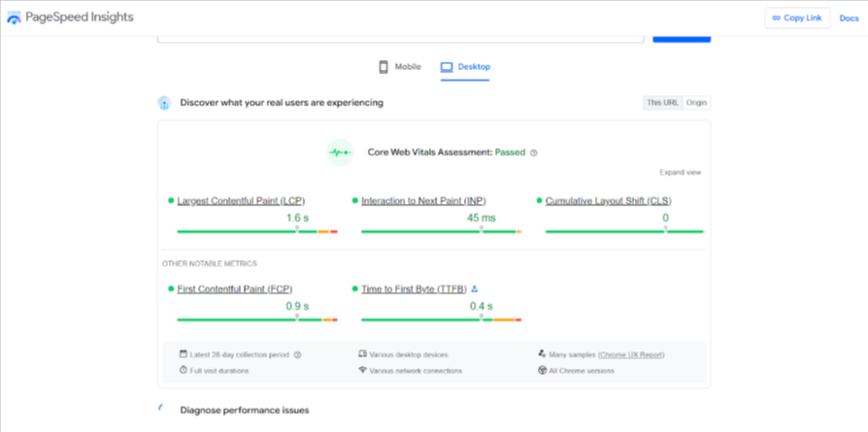868x432 pixels.
Task: Click the Diagnose performance issues loading icon
Action: click(x=160, y=408)
